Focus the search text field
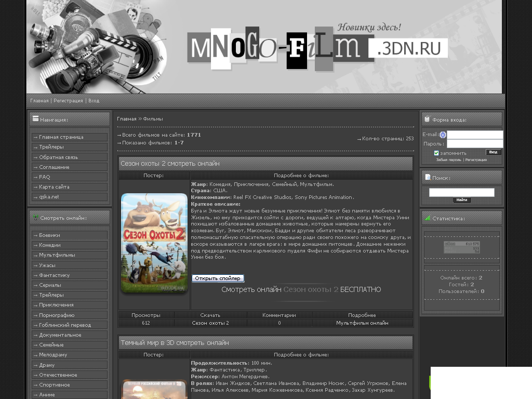This screenshot has width=532, height=399. (x=461, y=192)
